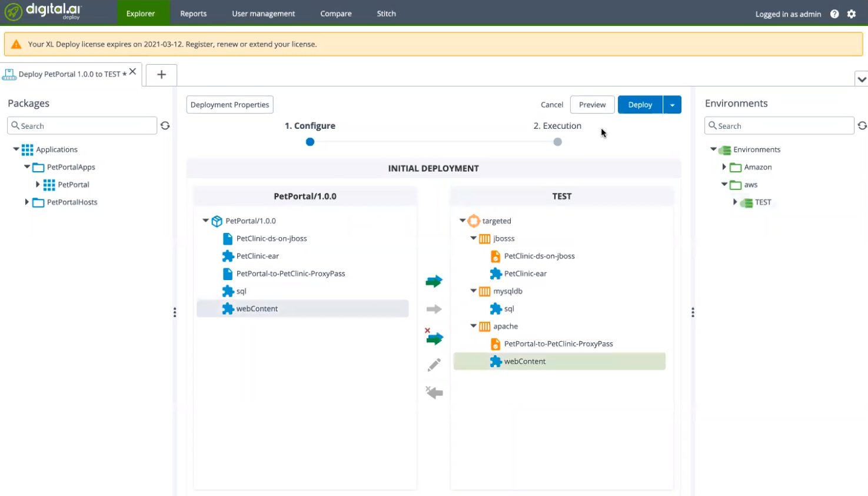The width and height of the screenshot is (868, 496).
Task: Open the Explorer menu
Action: (141, 14)
